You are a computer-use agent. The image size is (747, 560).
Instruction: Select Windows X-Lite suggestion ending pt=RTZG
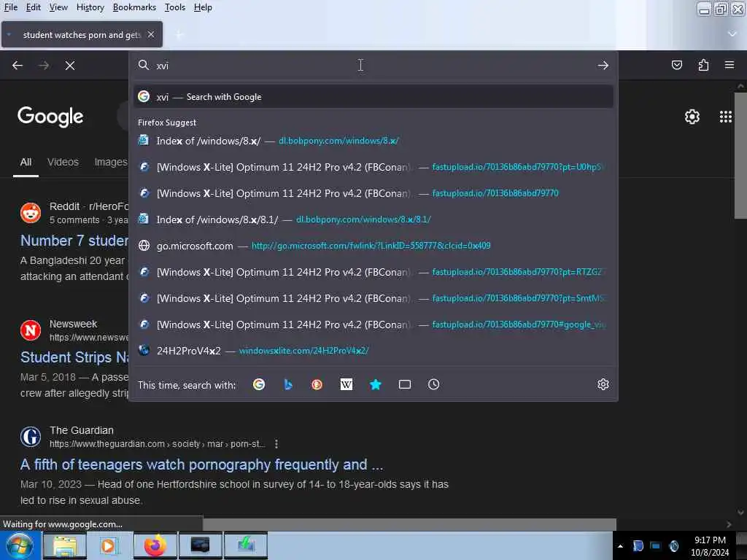pos(373,272)
